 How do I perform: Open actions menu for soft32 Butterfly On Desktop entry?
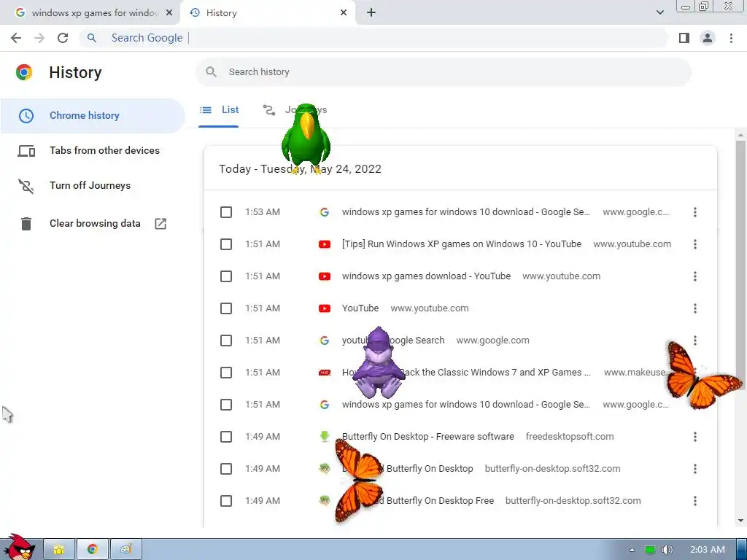pyautogui.click(x=695, y=469)
